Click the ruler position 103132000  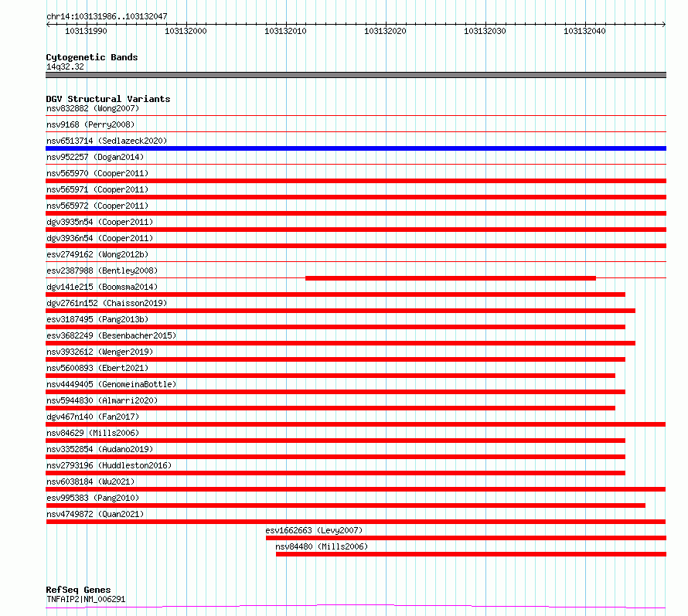[186, 31]
